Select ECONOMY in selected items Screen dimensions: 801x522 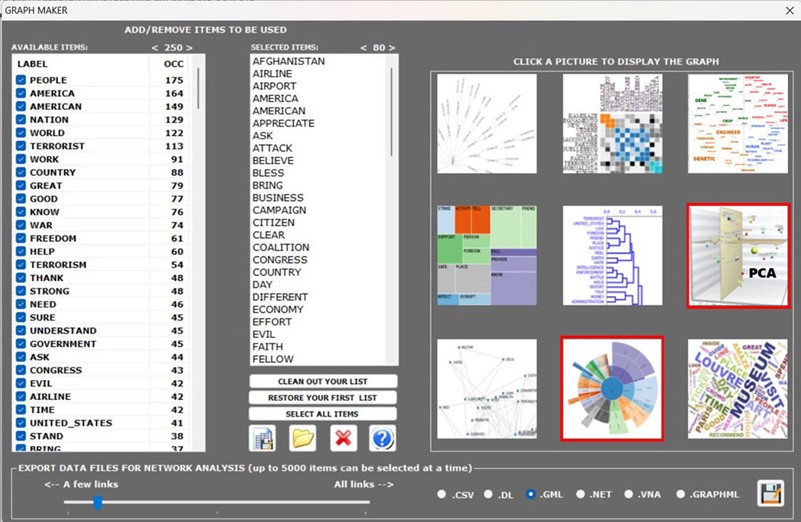tap(278, 310)
